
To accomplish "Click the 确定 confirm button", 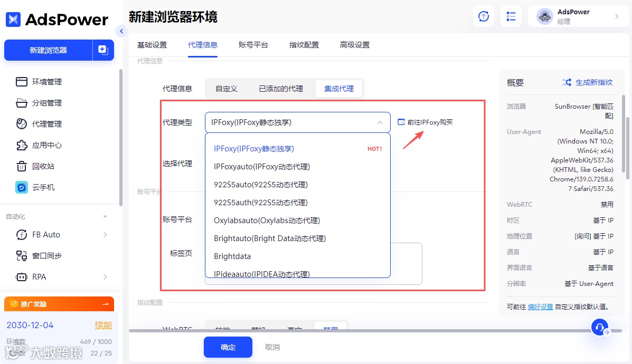I will (x=228, y=347).
